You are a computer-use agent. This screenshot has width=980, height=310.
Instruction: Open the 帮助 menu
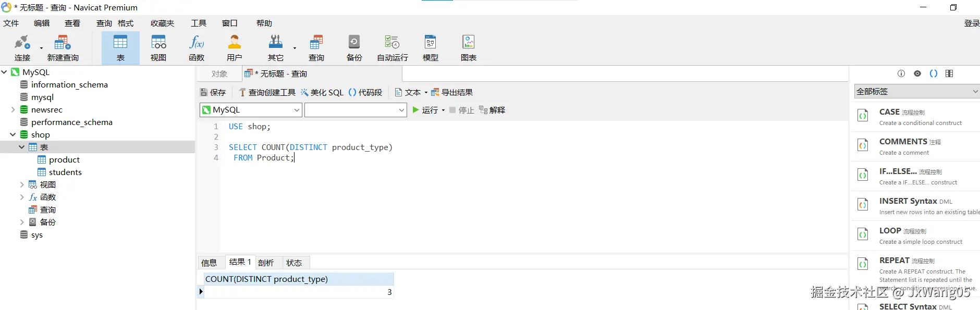[x=264, y=23]
